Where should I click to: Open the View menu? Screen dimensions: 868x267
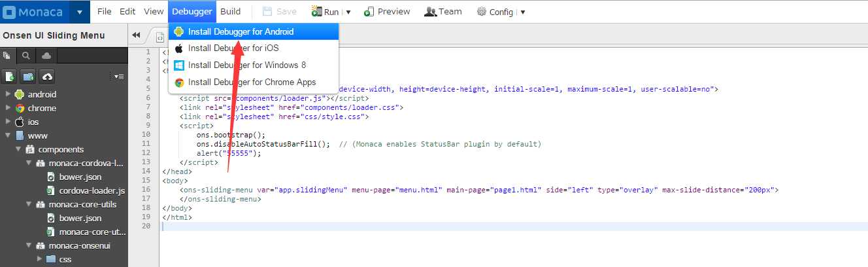[x=154, y=12]
